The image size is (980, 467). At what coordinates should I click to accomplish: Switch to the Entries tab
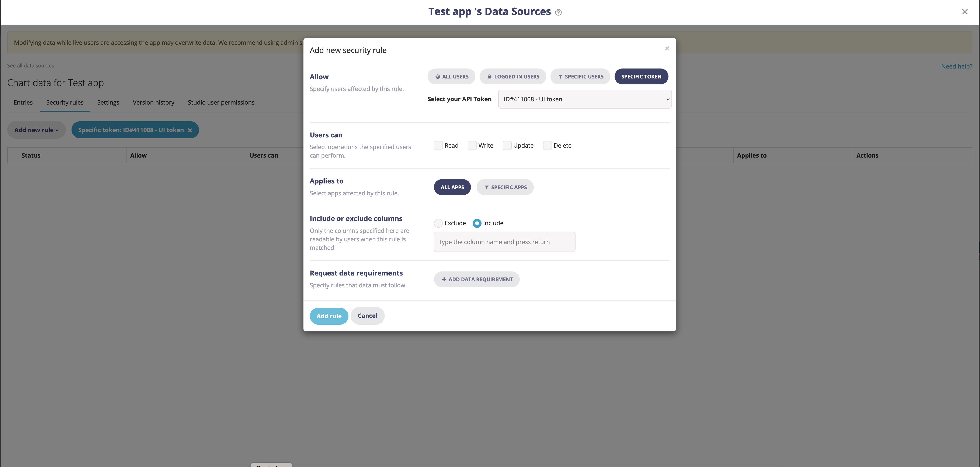(23, 102)
